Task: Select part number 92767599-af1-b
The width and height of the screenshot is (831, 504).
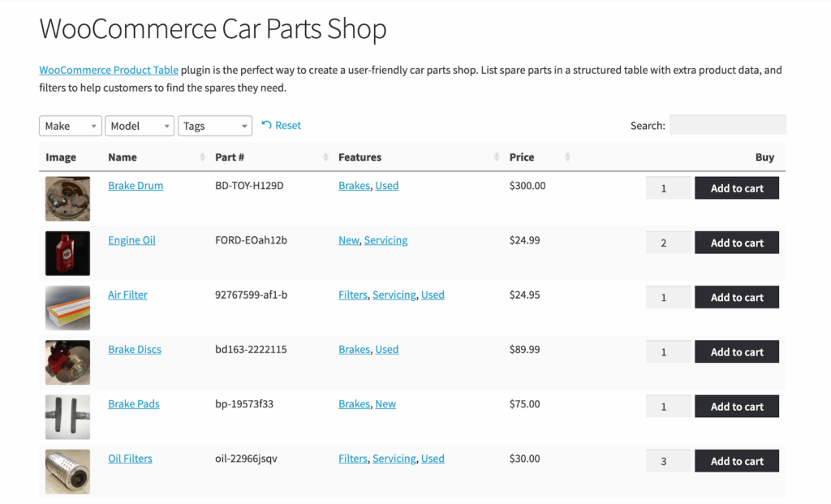Action: click(252, 295)
